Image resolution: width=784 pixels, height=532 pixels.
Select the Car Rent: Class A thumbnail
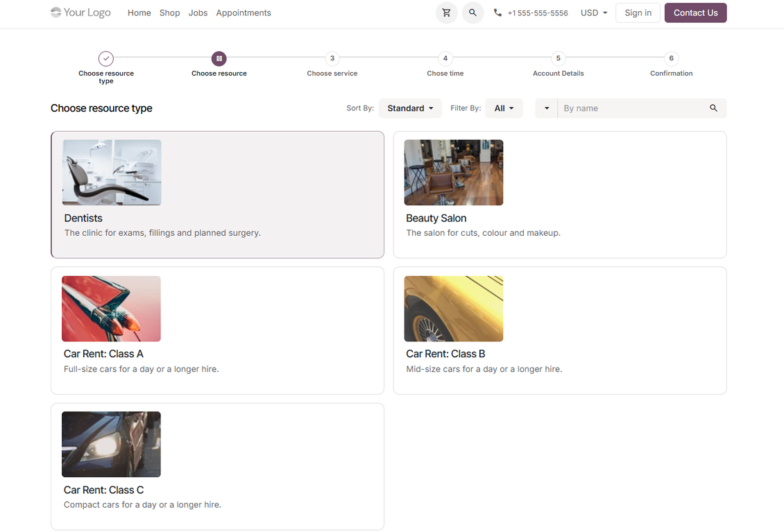[111, 309]
